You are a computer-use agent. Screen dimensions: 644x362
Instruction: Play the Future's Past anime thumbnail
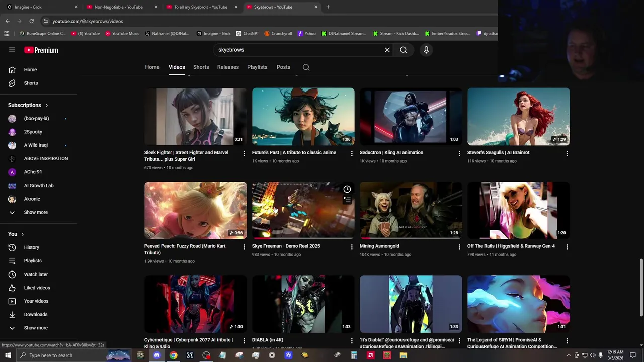(303, 117)
